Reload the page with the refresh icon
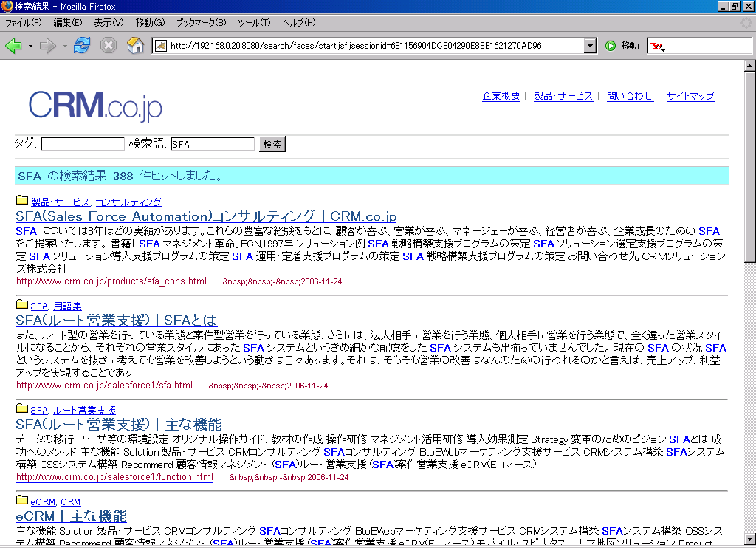The image size is (756, 548). click(x=81, y=46)
